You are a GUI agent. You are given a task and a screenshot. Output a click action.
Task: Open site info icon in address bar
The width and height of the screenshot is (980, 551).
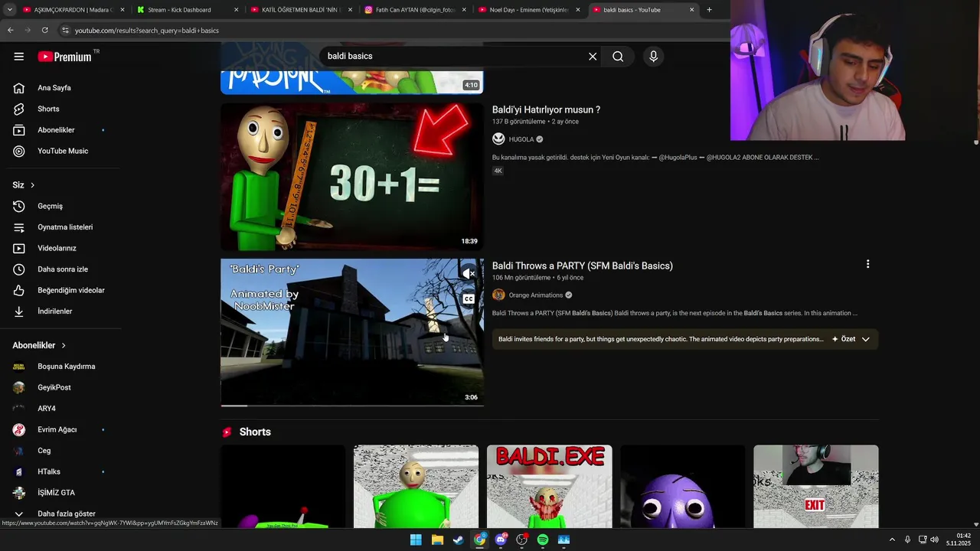tap(65, 31)
